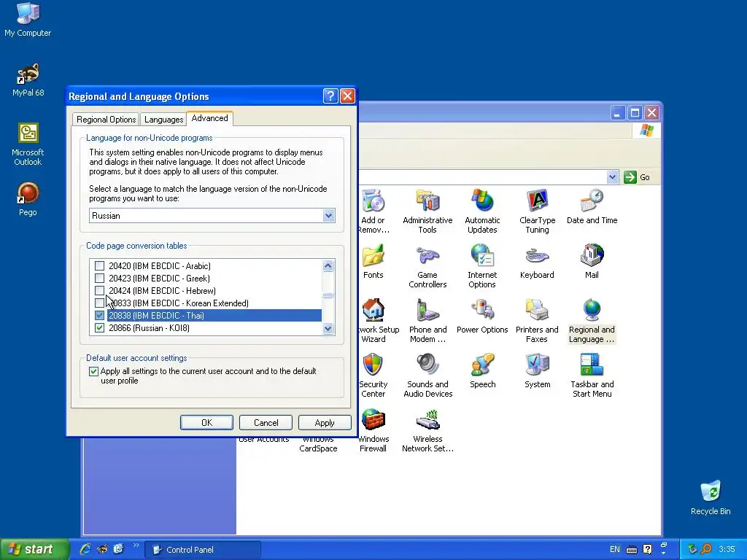Click the Go button in Control Panel
Image resolution: width=747 pixels, height=560 pixels.
tap(638, 177)
